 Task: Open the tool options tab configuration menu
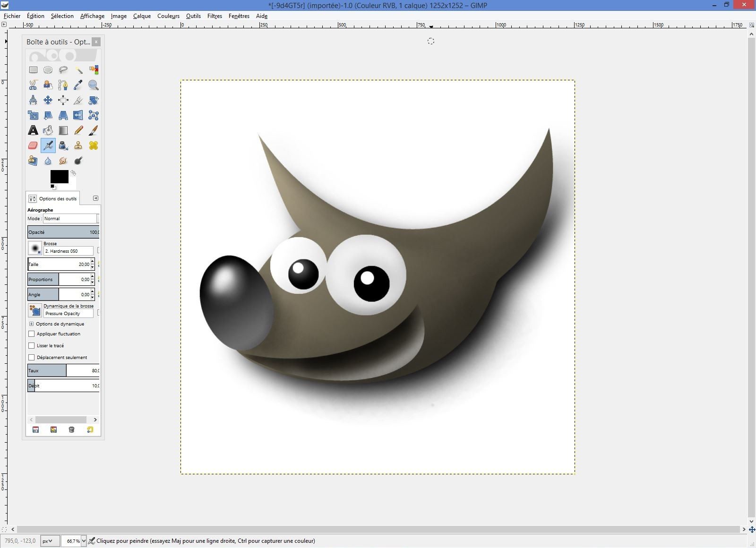(95, 198)
